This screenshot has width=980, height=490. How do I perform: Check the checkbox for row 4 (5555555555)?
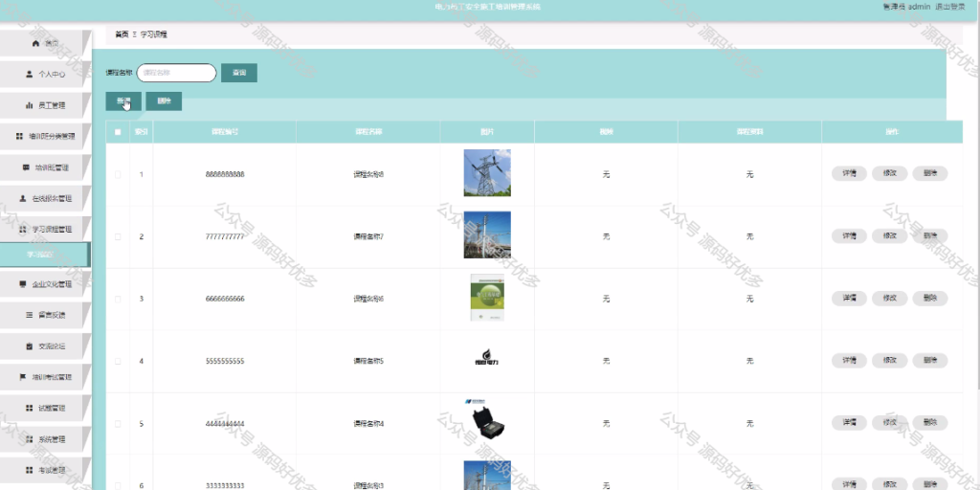coord(118,361)
